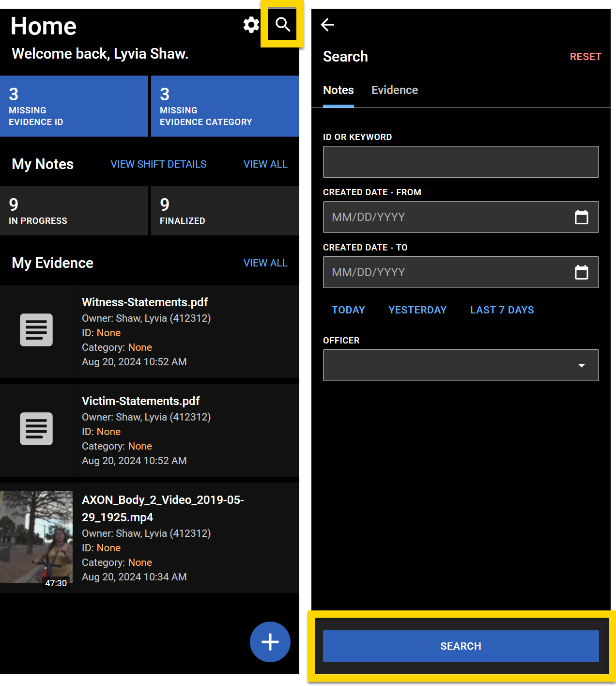616x686 pixels.
Task: Apply the Last 7 Days date filter
Action: tap(502, 310)
